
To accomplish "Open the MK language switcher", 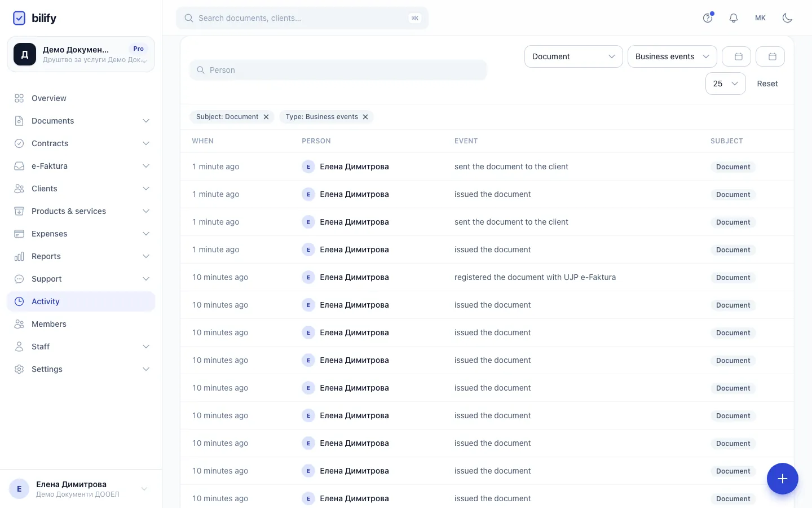I will (760, 18).
